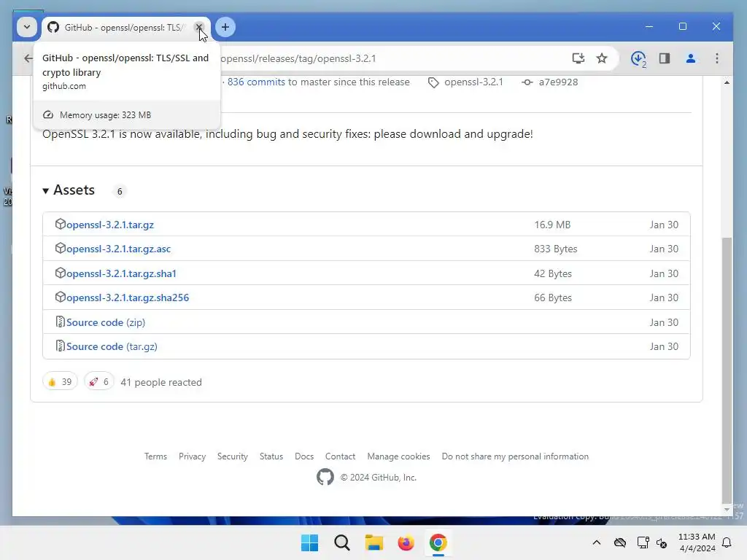The width and height of the screenshot is (747, 560).
Task: Click the tag icon beside openssl-3.2.1
Action: click(x=433, y=82)
